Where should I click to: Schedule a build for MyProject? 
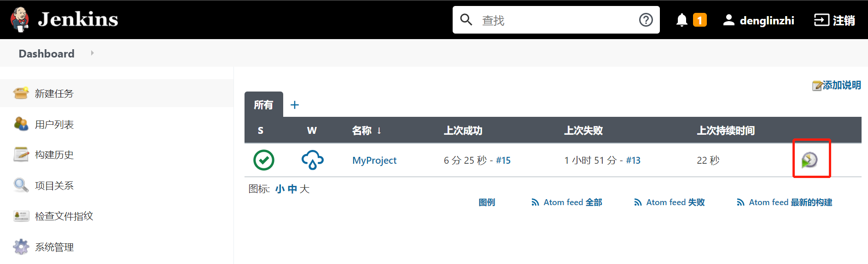[809, 160]
